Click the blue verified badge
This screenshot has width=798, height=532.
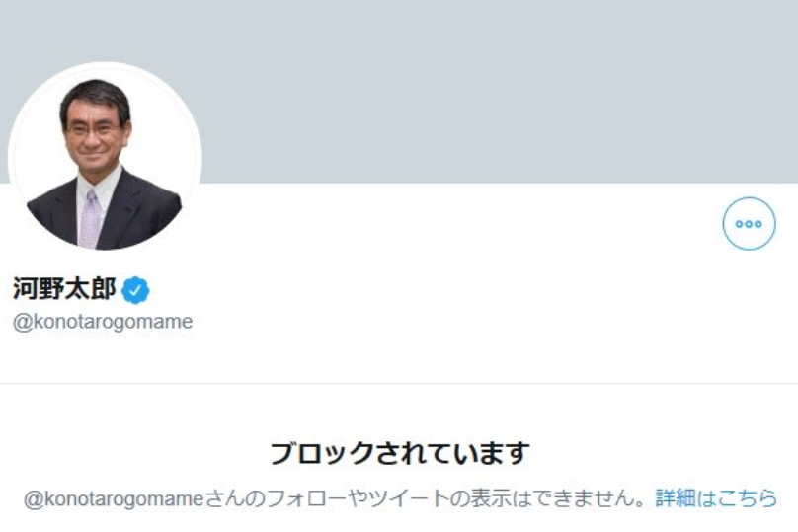(x=135, y=289)
